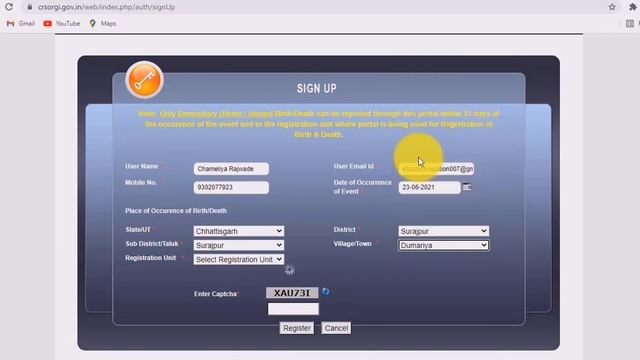The image size is (640, 360).
Task: Click the User Name field
Action: click(x=231, y=169)
